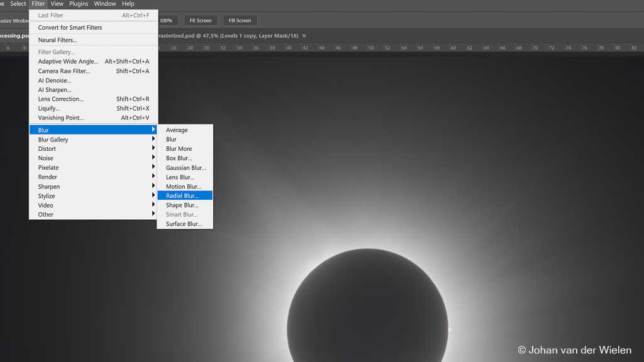Launch AI Sharpen filter
Screen dimensions: 644x362
pos(94,90)
